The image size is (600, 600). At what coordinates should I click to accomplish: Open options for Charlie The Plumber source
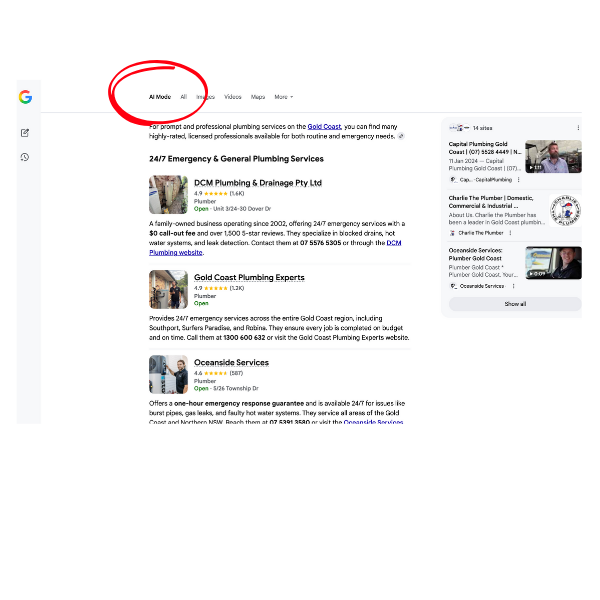(510, 233)
